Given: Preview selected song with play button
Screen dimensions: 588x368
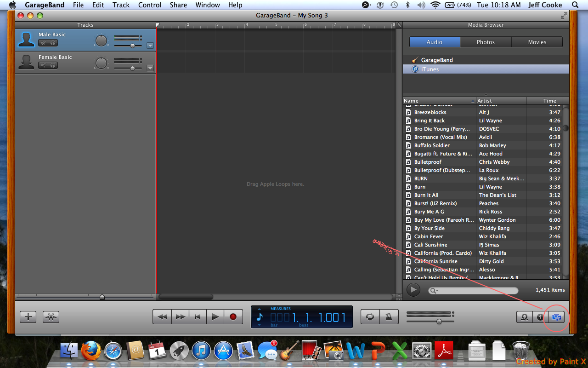Looking at the screenshot, I should [x=413, y=289].
